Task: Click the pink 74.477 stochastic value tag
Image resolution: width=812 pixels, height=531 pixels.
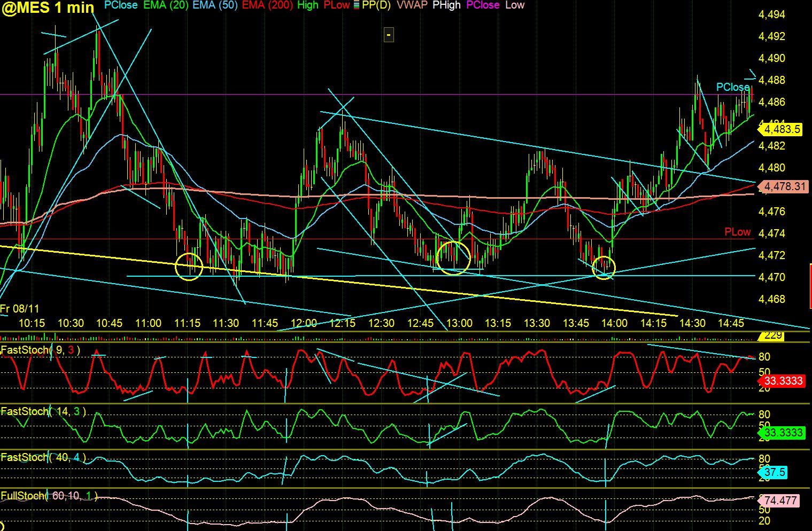Action: coord(779,501)
